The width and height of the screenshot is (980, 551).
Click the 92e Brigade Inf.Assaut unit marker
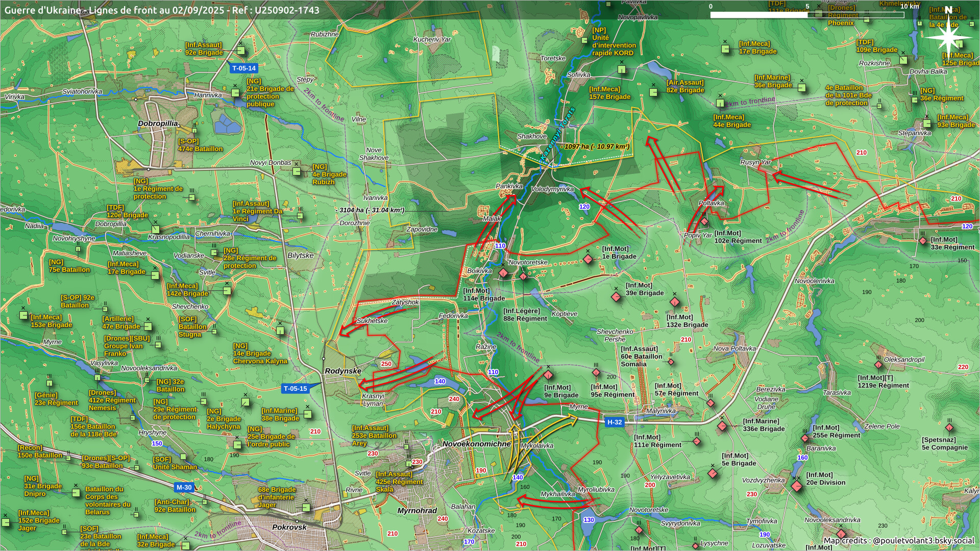click(240, 51)
